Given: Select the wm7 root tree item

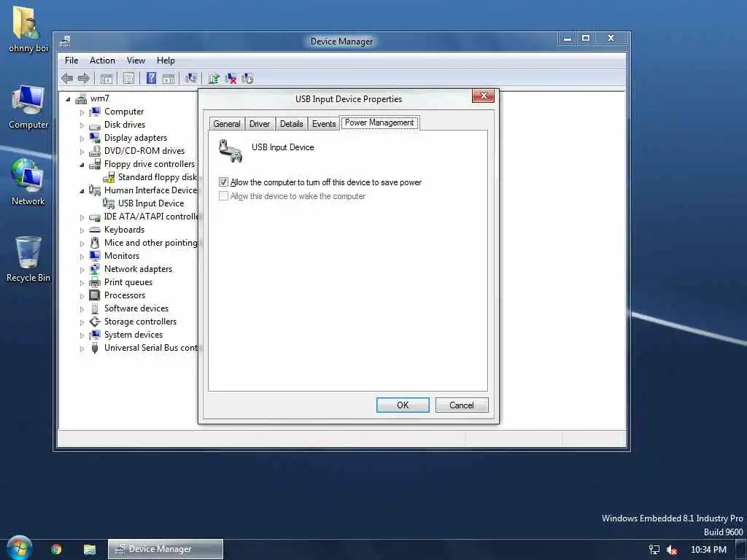Looking at the screenshot, I should click(99, 98).
